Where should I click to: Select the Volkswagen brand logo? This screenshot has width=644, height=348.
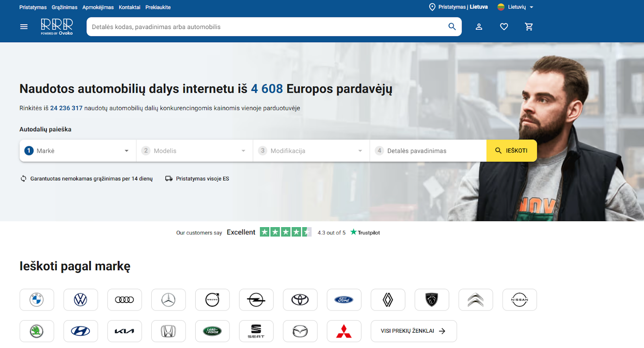tap(80, 300)
